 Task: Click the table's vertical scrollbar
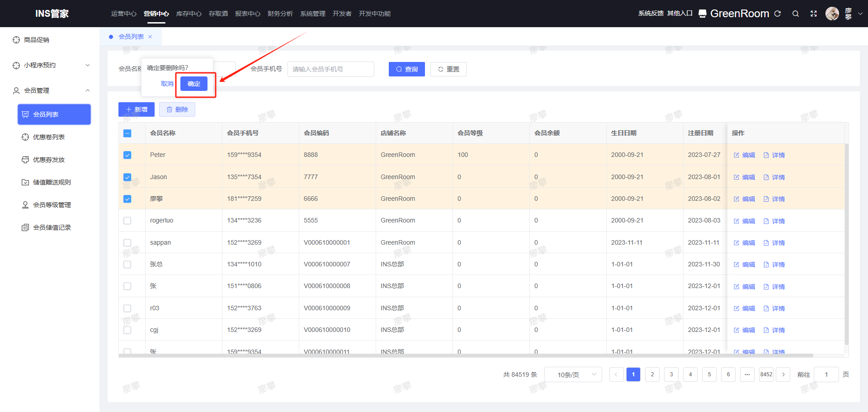coord(847,244)
